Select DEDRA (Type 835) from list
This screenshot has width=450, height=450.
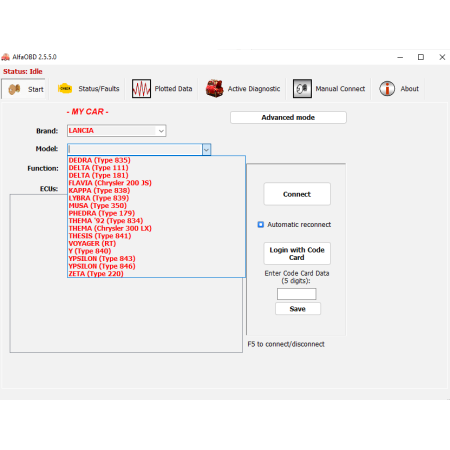pos(156,160)
